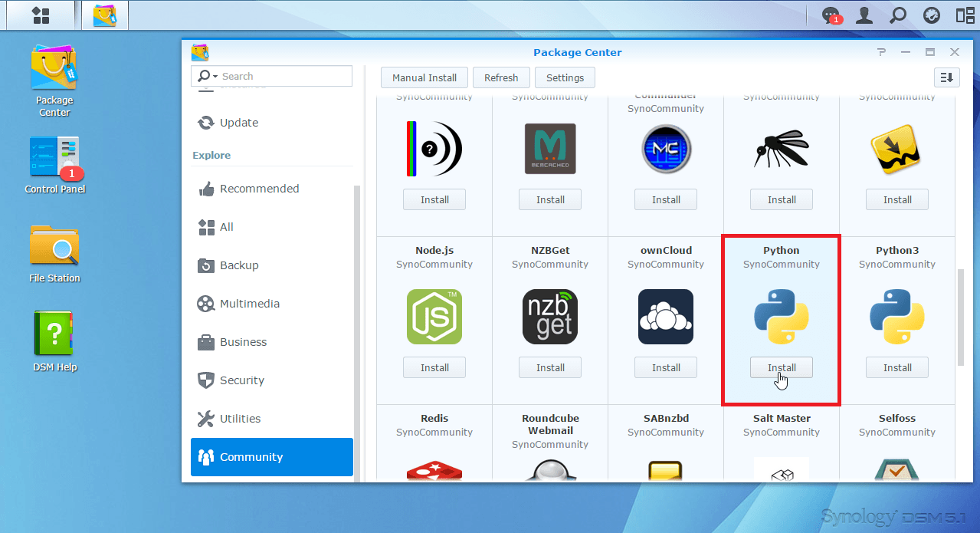Open the user options icon
This screenshot has height=533, width=980.
tap(864, 15)
